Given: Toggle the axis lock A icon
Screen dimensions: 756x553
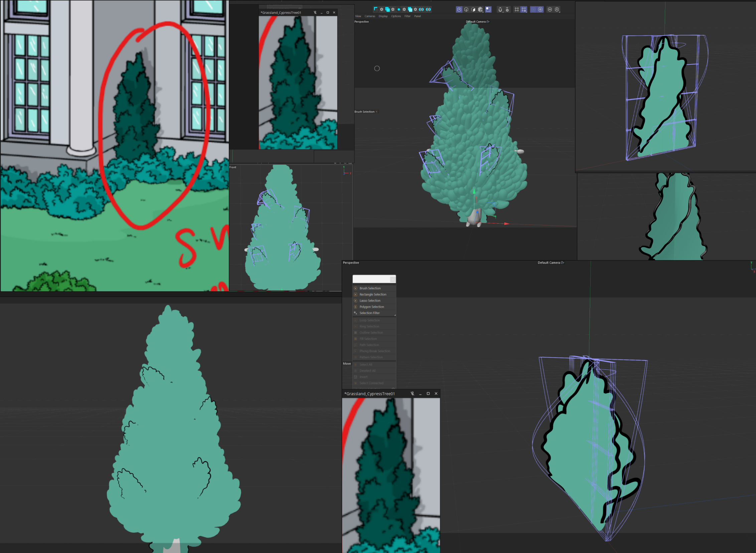Looking at the screenshot, I should coord(557,9).
